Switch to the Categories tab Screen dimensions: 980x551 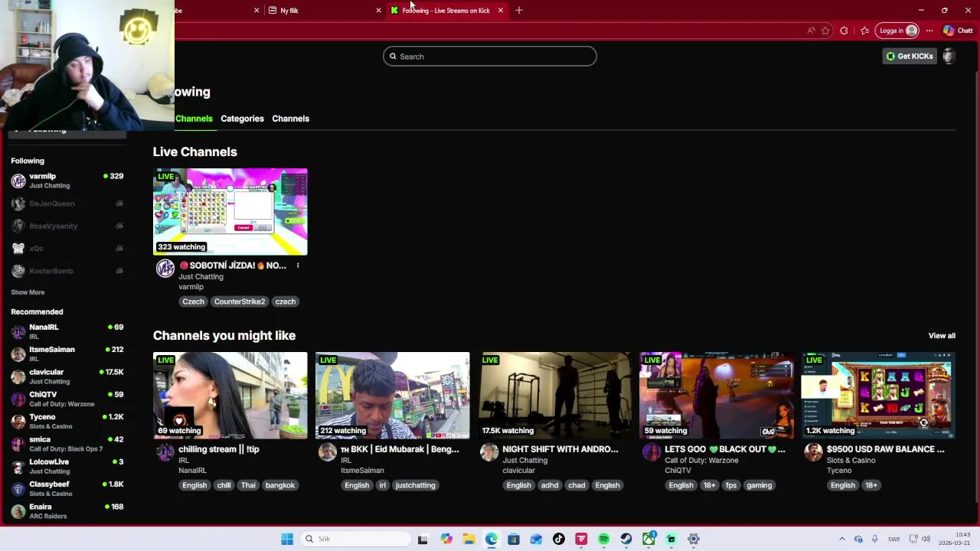click(242, 119)
